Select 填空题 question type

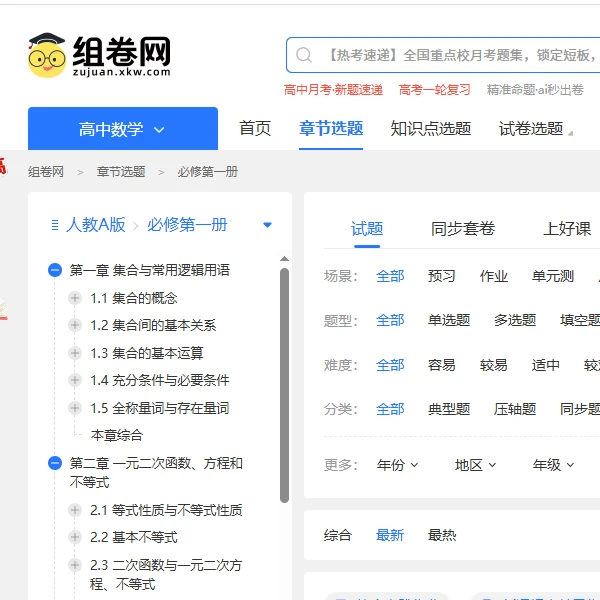(580, 320)
